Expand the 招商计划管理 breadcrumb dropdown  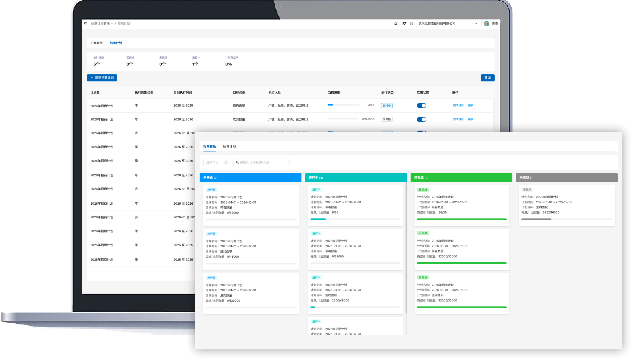102,24
